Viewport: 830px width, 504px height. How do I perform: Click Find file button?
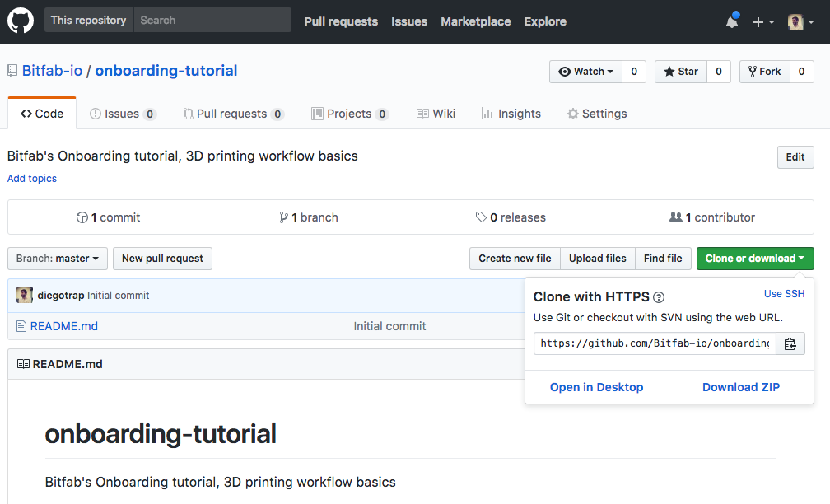(663, 259)
